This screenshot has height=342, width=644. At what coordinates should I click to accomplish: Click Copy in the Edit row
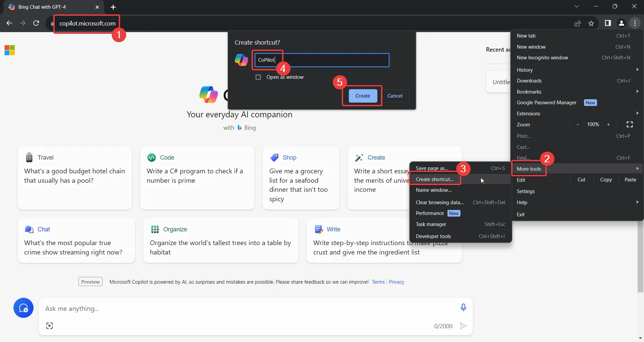[x=606, y=180]
